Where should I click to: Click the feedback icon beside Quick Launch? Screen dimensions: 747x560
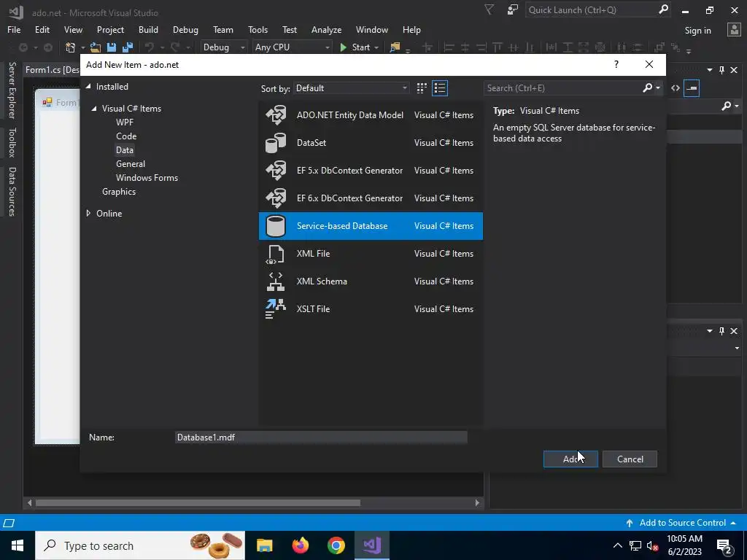click(x=513, y=9)
